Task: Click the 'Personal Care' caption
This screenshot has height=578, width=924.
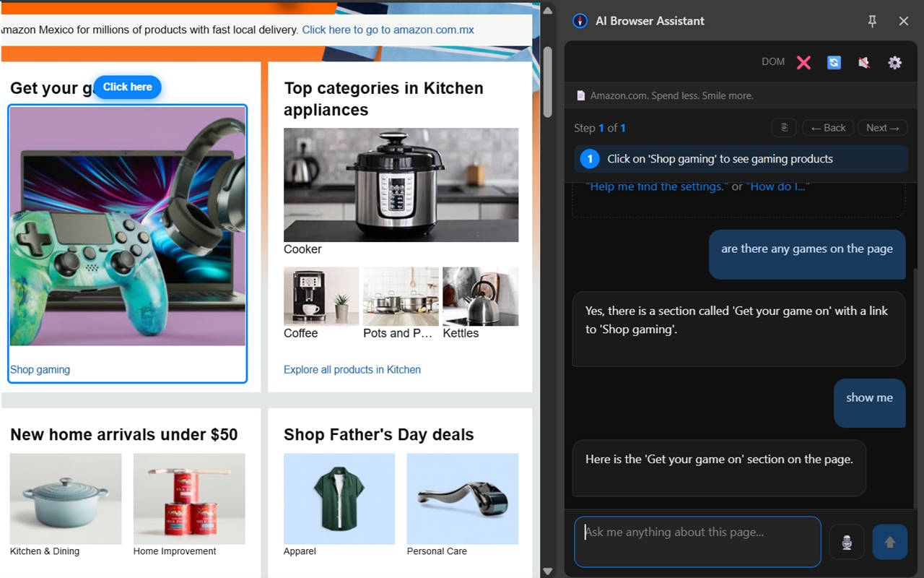Action: coord(437,551)
